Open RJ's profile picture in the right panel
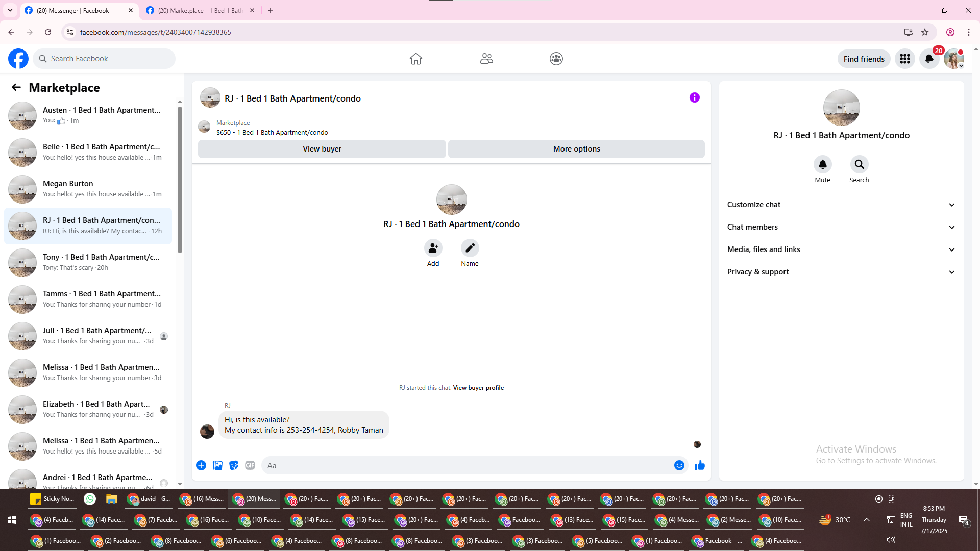The width and height of the screenshot is (980, 551). [842, 108]
